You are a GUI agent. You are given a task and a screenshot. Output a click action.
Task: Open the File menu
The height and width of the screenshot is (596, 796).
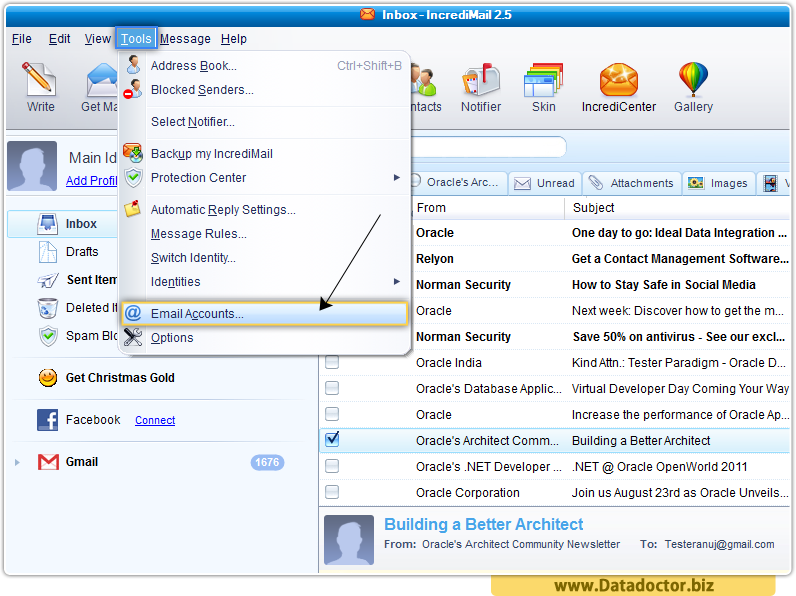[x=22, y=39]
